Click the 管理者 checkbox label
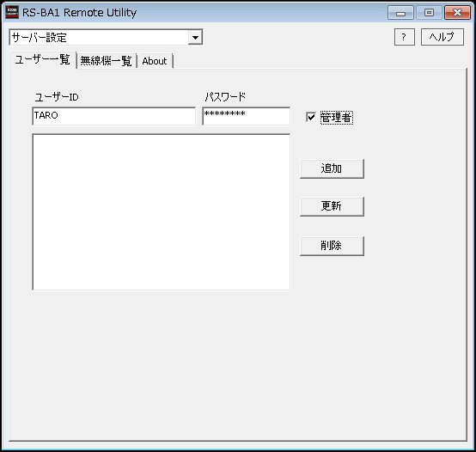The image size is (476, 452). [336, 118]
